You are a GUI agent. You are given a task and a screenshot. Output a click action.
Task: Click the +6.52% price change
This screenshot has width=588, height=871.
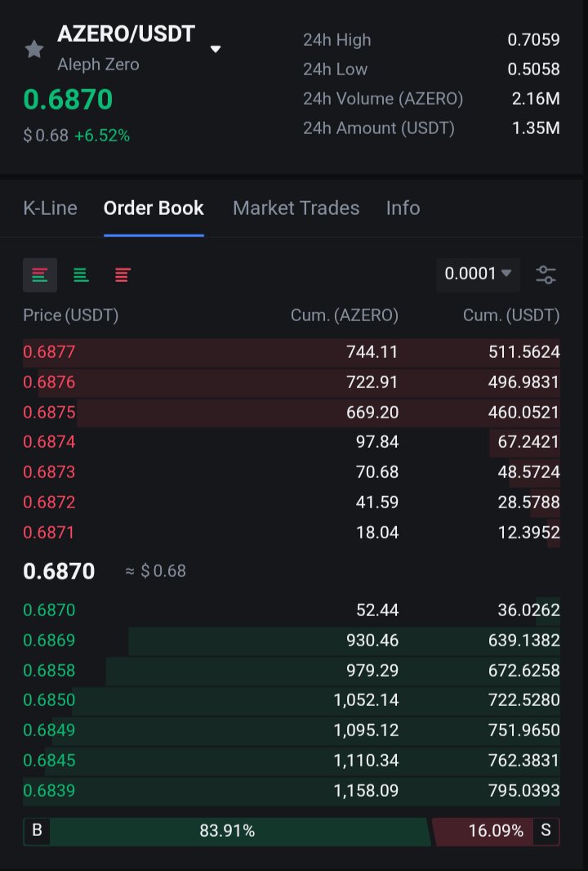(102, 136)
